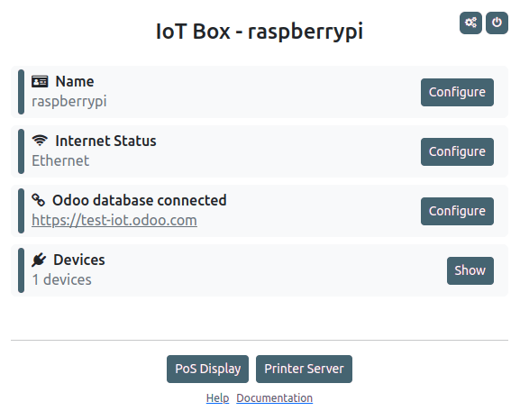Open the Help link
Viewport: 520px width, 420px height.
(217, 397)
